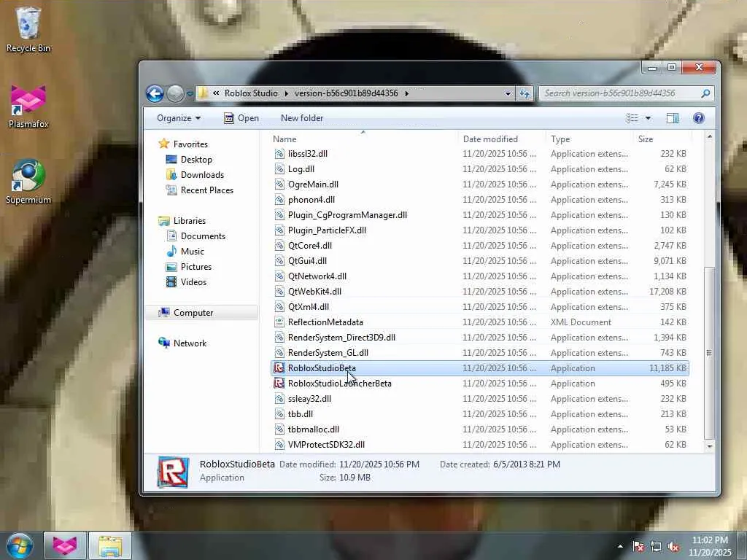The image size is (747, 560).
Task: Click the refresh button in the address bar
Action: coord(524,93)
